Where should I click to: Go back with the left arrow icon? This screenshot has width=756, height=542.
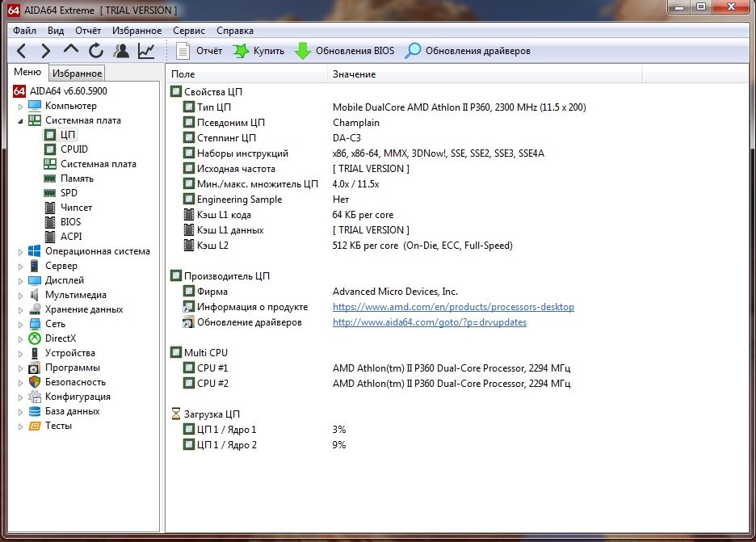(x=21, y=51)
